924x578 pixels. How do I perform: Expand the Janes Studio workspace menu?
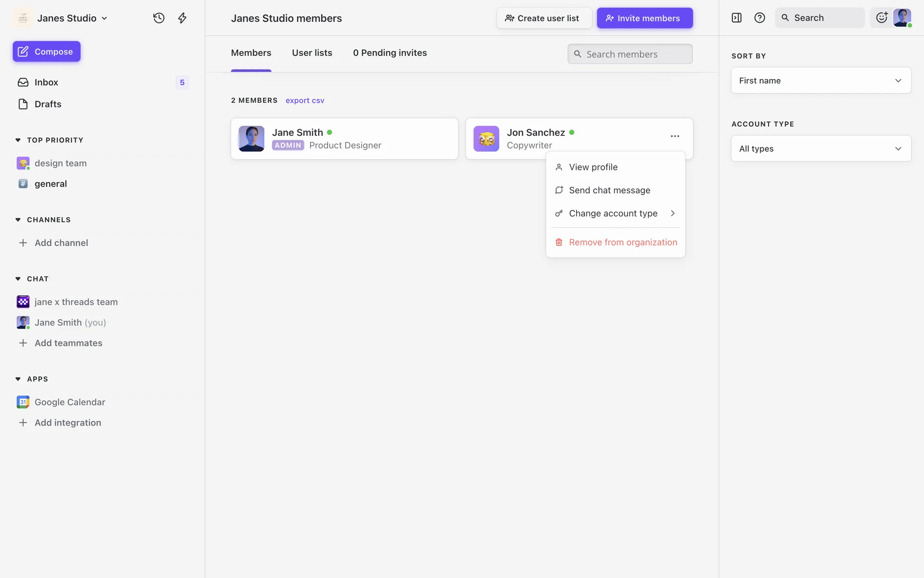click(x=72, y=18)
